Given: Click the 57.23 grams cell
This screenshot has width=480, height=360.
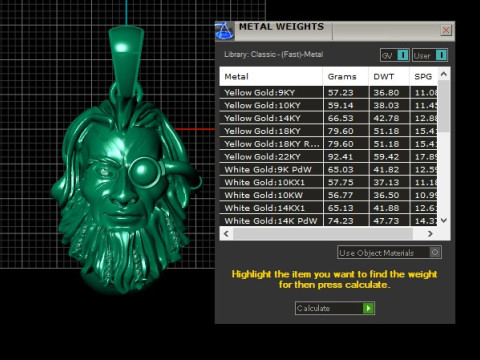Looking at the screenshot, I should coord(346,93).
